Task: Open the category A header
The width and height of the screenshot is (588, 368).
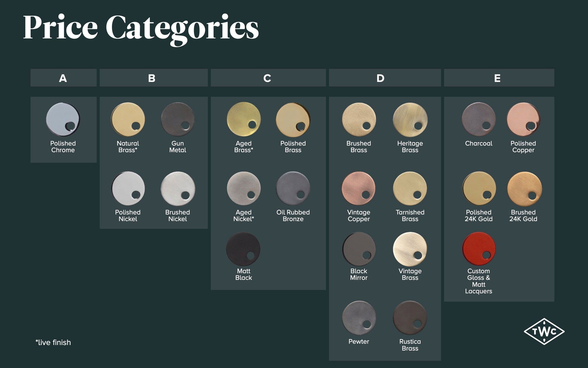Action: click(63, 78)
